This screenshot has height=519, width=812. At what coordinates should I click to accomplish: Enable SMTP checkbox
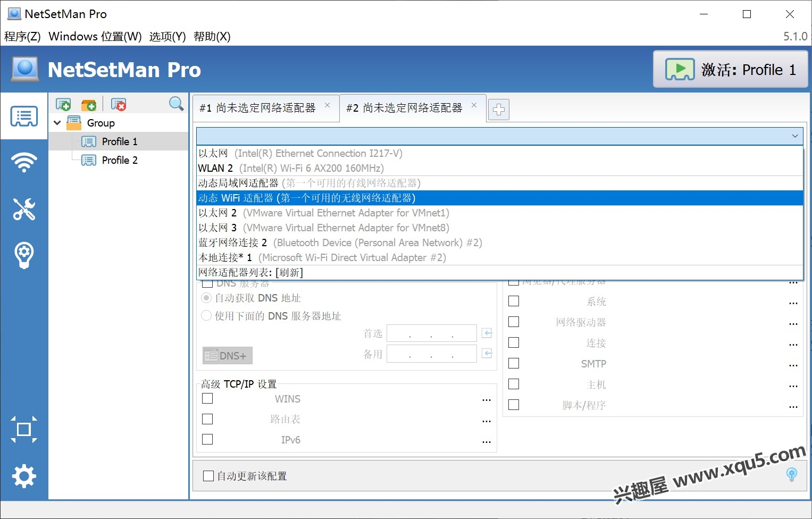click(514, 363)
